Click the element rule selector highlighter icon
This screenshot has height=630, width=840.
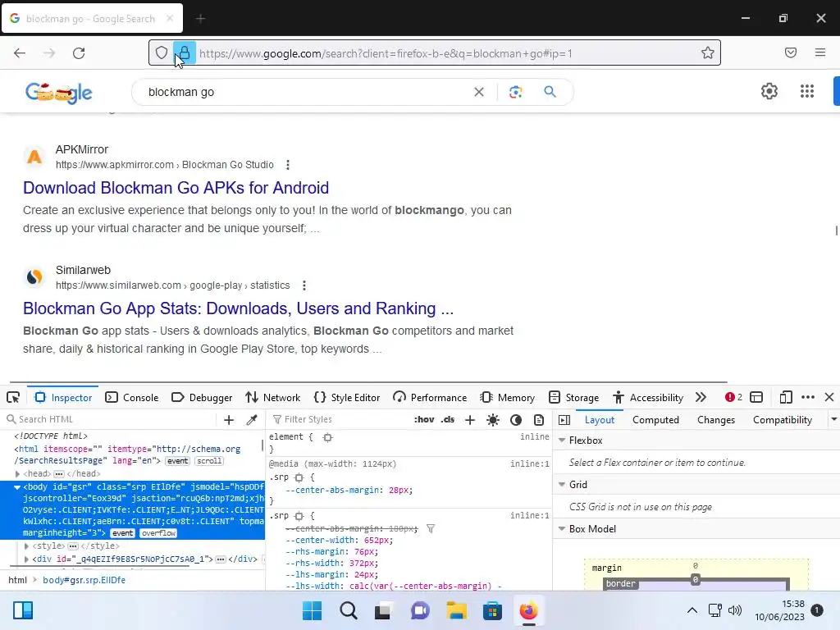pyautogui.click(x=327, y=437)
